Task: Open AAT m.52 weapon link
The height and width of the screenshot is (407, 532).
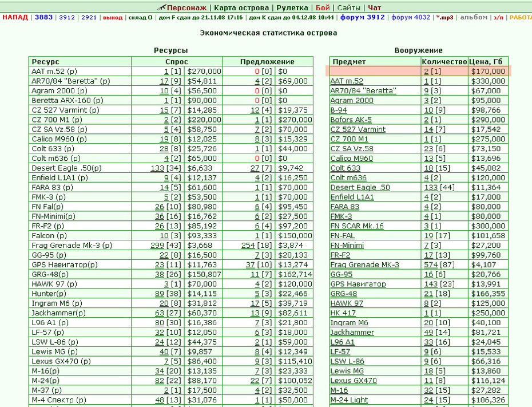Action: [347, 81]
